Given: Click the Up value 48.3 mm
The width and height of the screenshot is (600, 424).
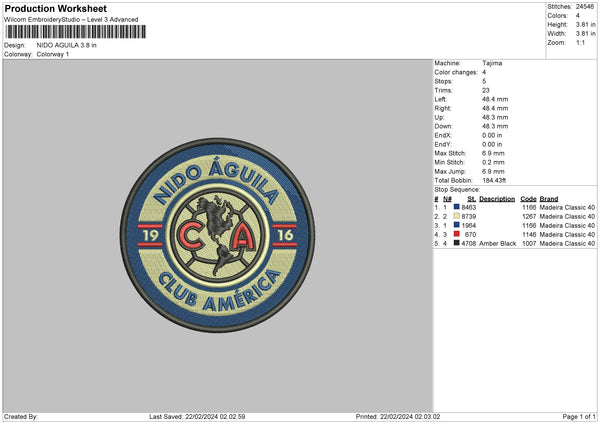Looking at the screenshot, I should [495, 117].
